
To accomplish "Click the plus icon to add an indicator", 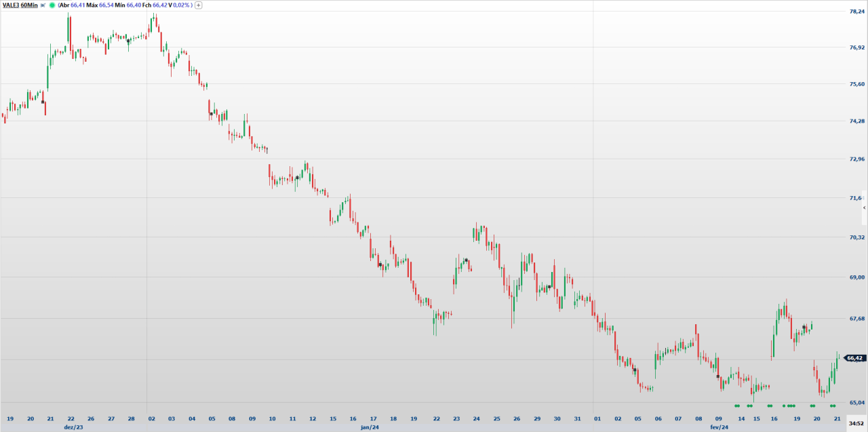I will (197, 5).
